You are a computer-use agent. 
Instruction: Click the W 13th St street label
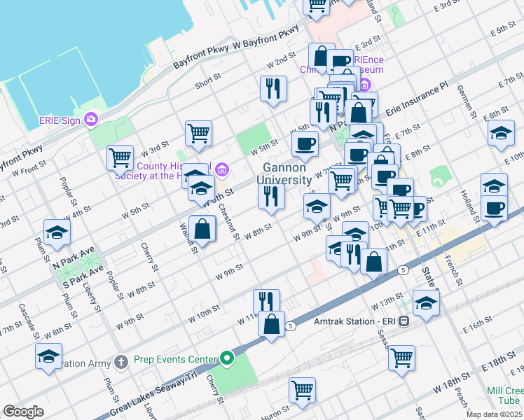(387, 302)
